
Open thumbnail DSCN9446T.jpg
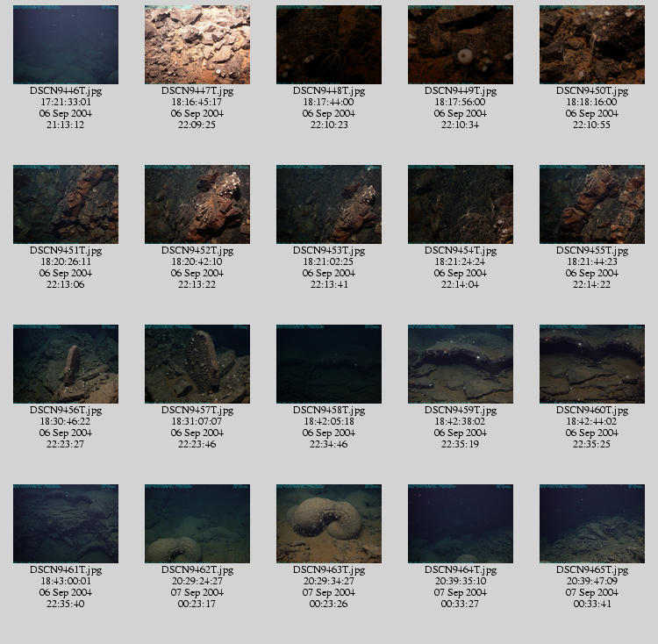pos(66,45)
